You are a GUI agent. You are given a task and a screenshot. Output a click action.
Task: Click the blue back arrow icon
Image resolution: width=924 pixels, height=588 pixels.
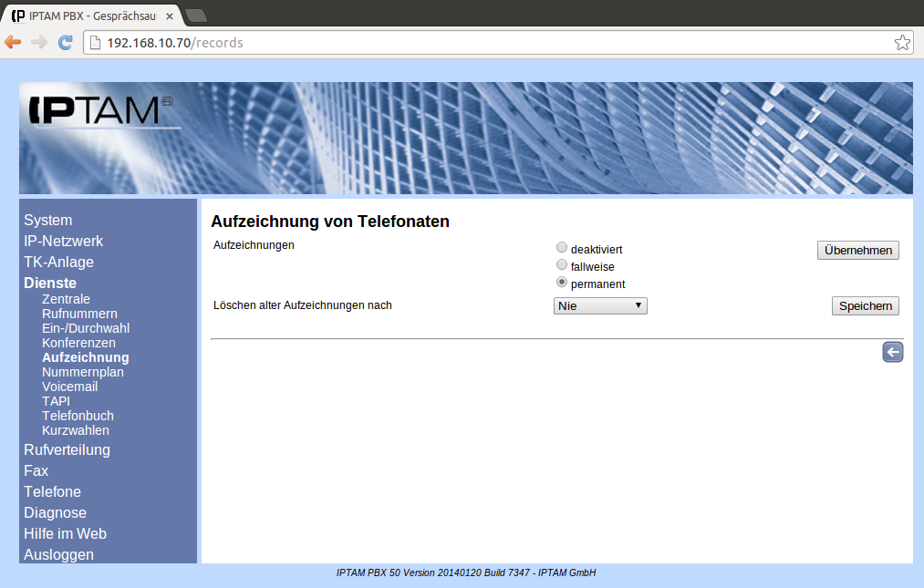pos(892,353)
